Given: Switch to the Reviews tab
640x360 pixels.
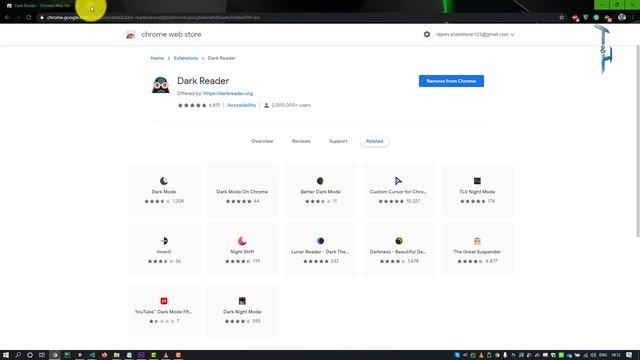Looking at the screenshot, I should [301, 141].
